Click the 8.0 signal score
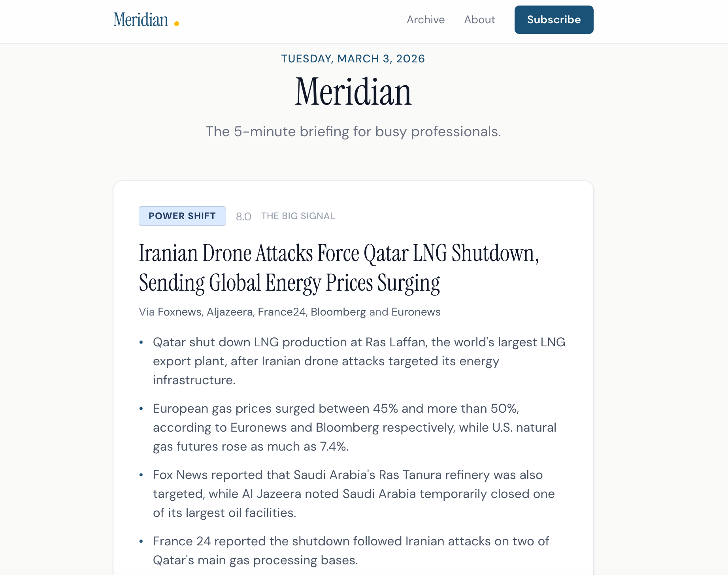 coord(243,216)
